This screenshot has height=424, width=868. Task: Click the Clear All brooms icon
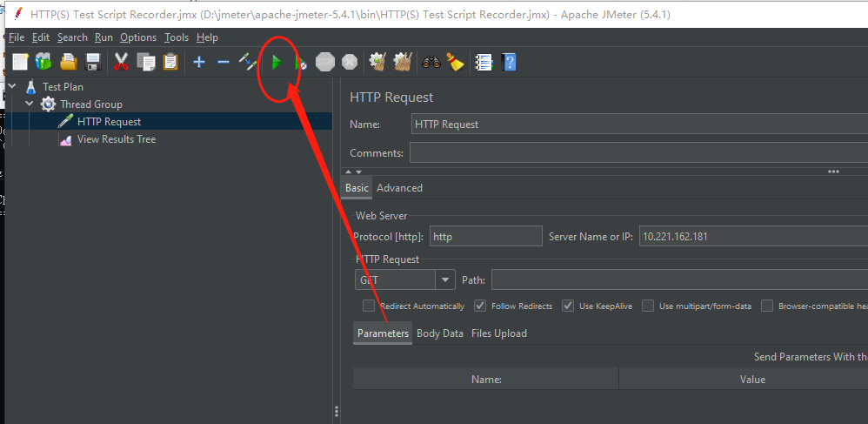coord(403,62)
